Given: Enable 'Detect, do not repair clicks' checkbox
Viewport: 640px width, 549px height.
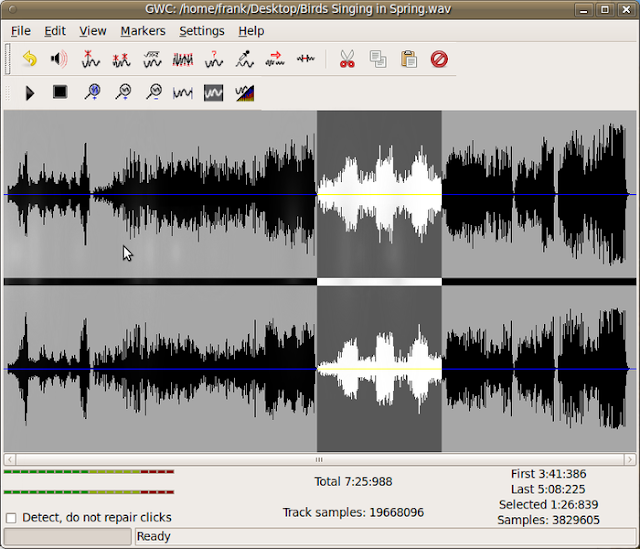Looking at the screenshot, I should pos(11,518).
